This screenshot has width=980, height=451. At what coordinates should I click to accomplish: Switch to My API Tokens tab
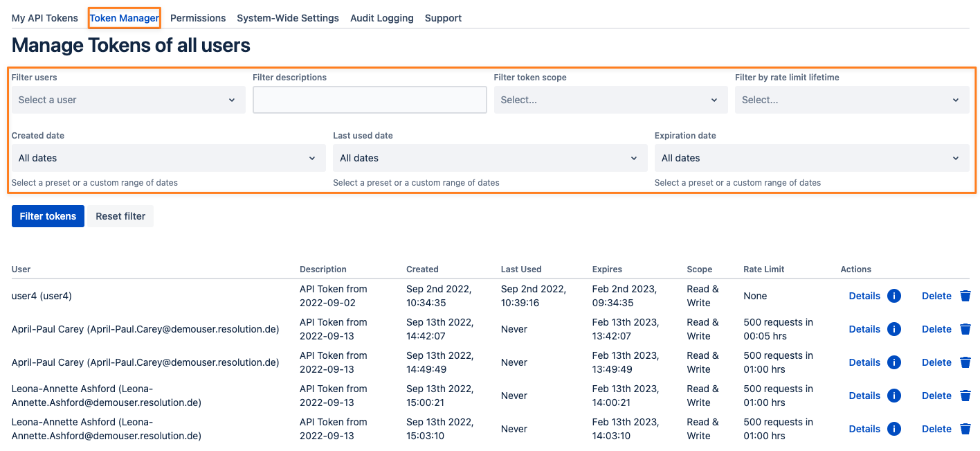click(45, 18)
